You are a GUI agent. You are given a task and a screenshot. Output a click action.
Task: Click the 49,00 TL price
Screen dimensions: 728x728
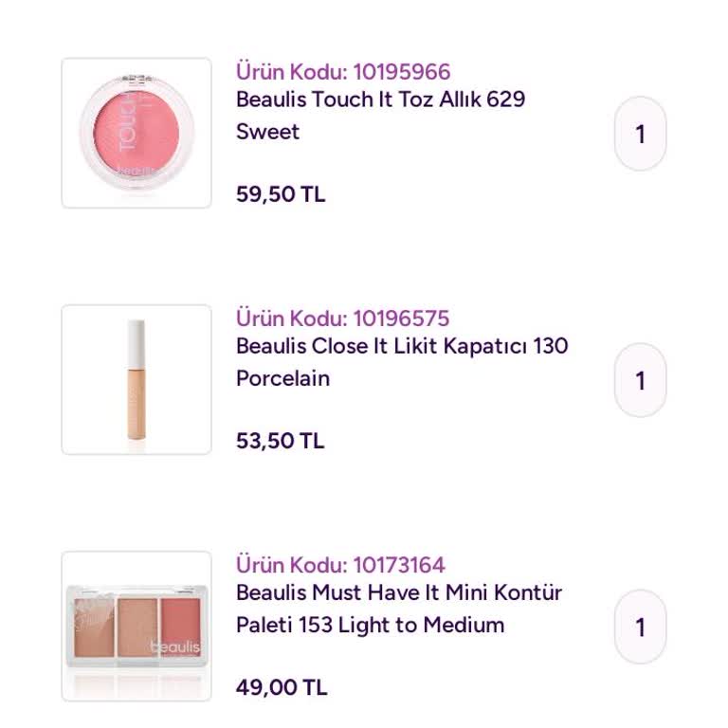point(282,687)
